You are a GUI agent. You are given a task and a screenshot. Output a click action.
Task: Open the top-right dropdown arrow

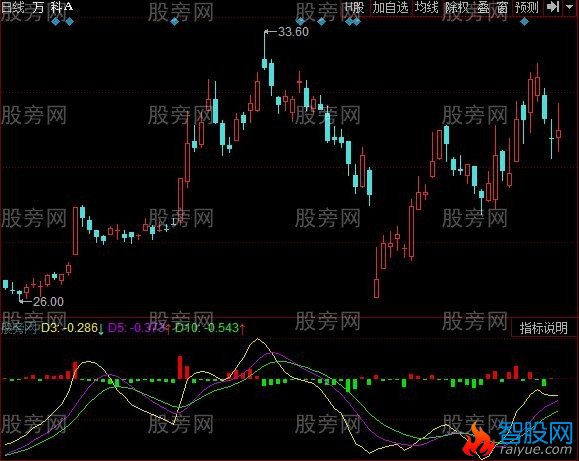(x=569, y=7)
